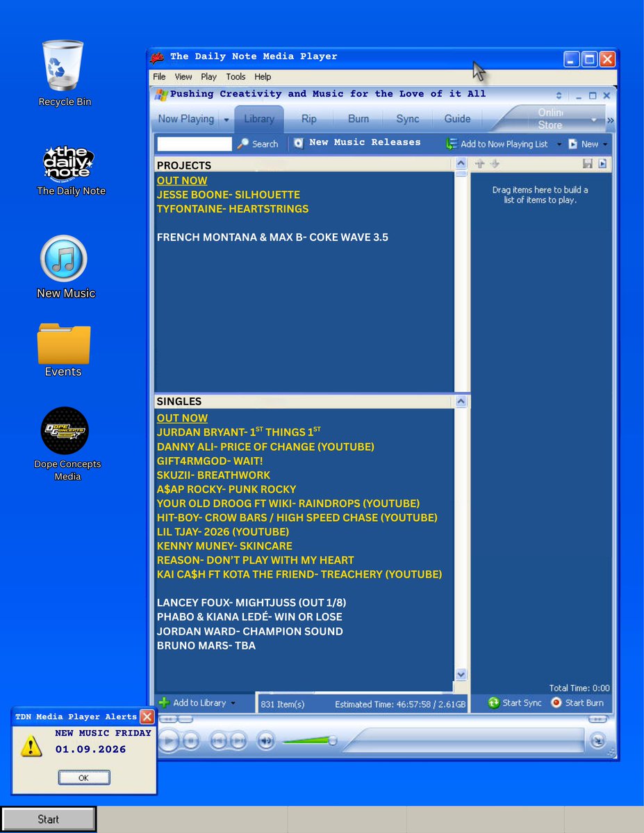Skip to the next track
644x833 pixels.
tap(238, 741)
